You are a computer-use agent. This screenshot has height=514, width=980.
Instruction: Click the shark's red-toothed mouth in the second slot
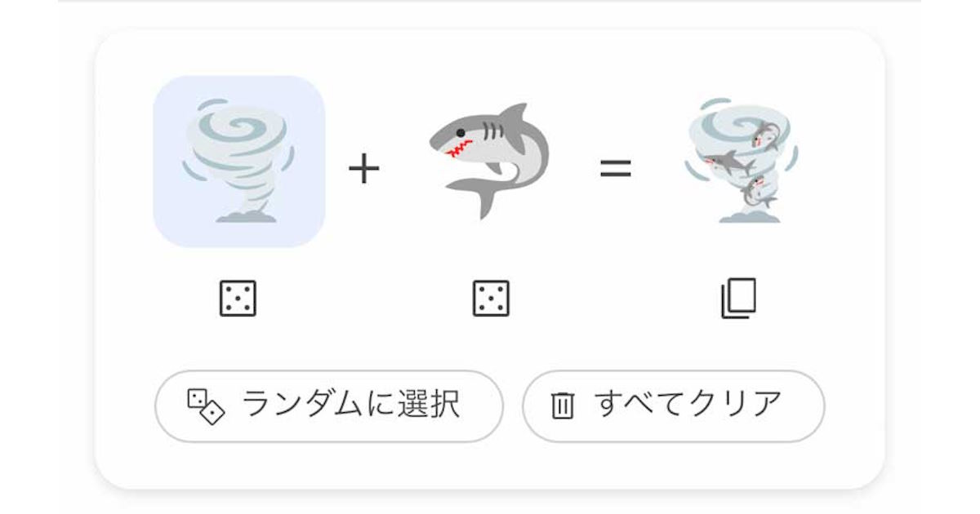[458, 149]
